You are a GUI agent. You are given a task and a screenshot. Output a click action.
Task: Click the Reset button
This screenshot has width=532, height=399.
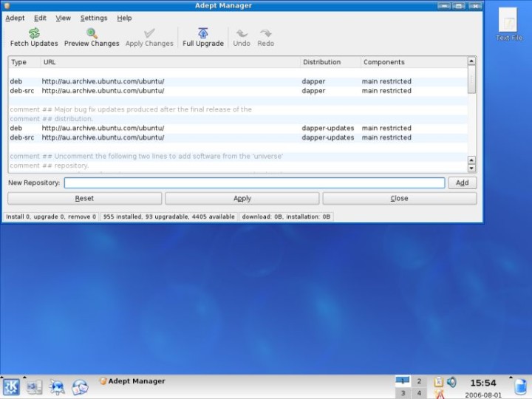point(84,198)
